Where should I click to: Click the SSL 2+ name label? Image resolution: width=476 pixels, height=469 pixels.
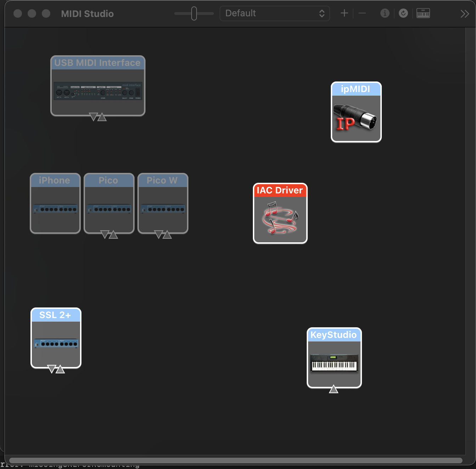(x=55, y=315)
